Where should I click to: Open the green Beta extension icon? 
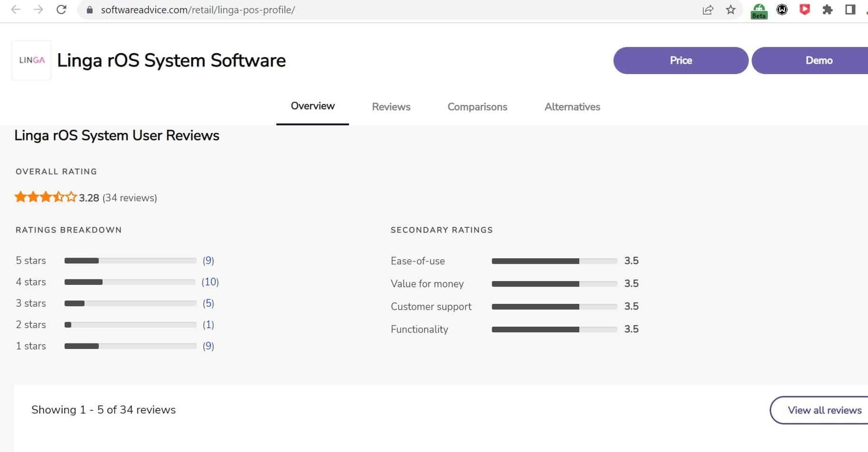tap(759, 11)
